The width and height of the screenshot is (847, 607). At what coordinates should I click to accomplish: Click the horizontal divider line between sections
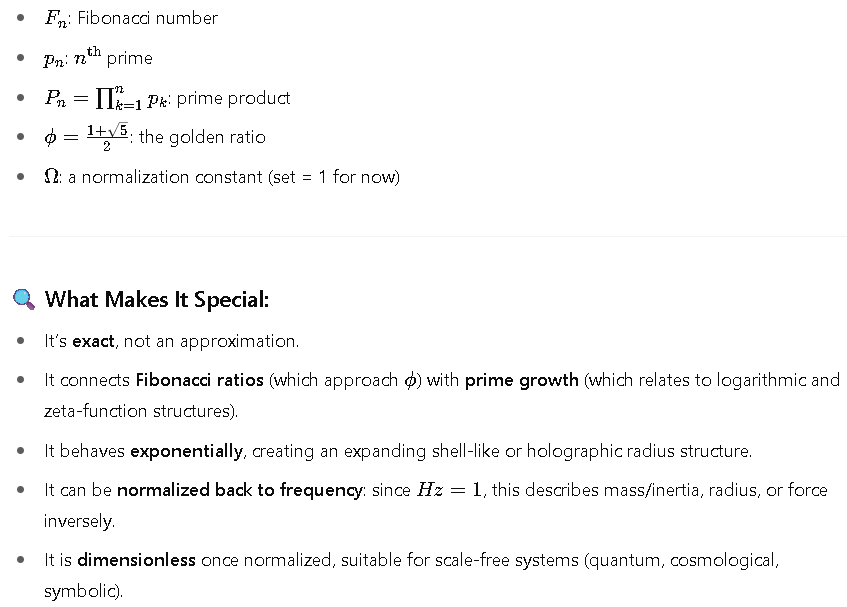427,236
